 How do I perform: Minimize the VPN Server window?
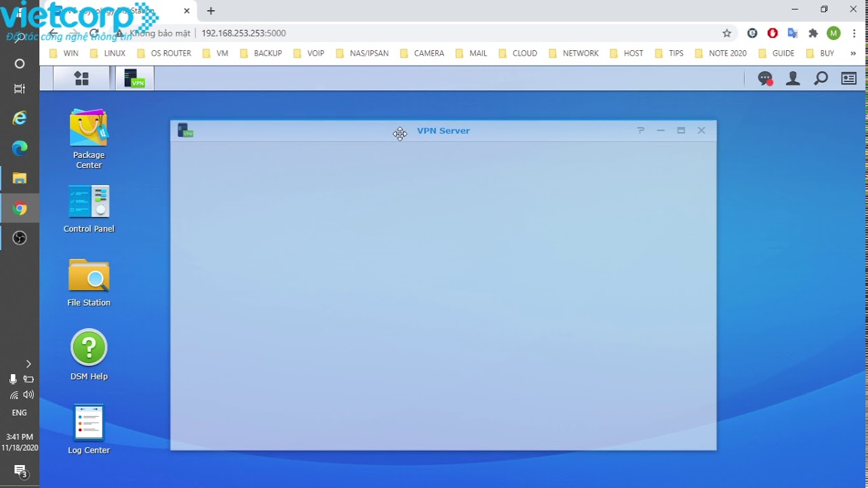pyautogui.click(x=660, y=130)
